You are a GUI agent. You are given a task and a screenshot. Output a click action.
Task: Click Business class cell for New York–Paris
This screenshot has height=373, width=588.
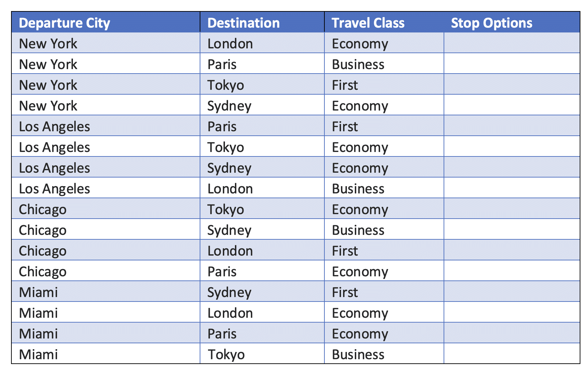pyautogui.click(x=358, y=64)
